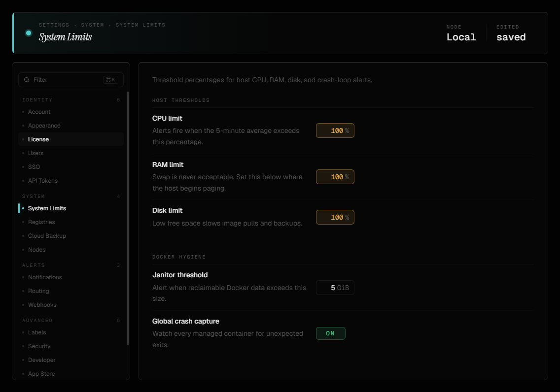
Task: Click the CPU limit label
Action: (x=167, y=118)
